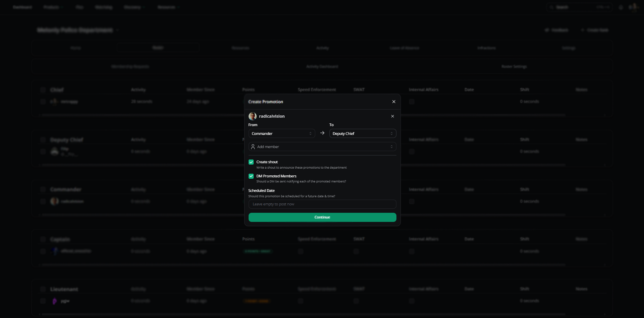This screenshot has height=318, width=644.
Task: Open the Add member selector
Action: tap(322, 147)
